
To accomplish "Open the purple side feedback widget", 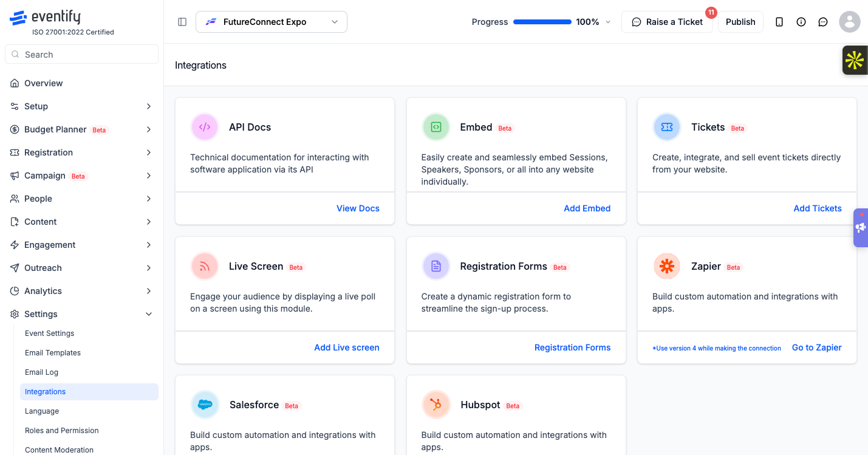I will [861, 228].
